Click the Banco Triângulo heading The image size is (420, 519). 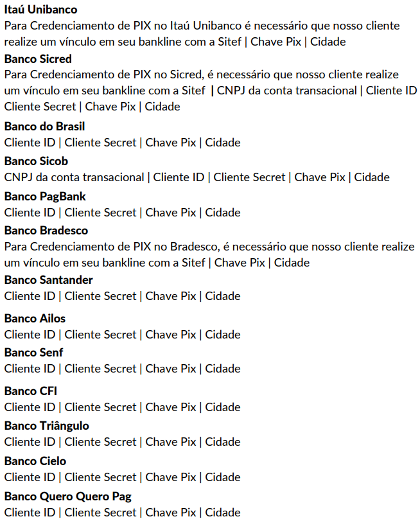point(47,426)
